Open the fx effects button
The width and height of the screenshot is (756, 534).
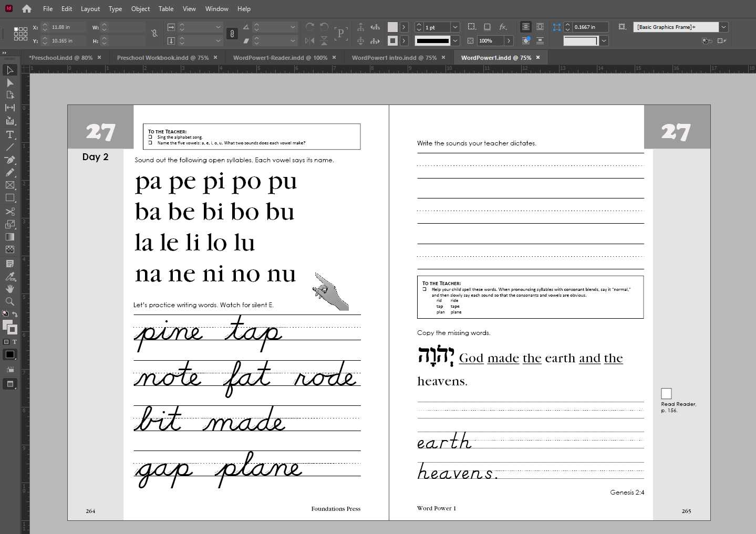503,27
